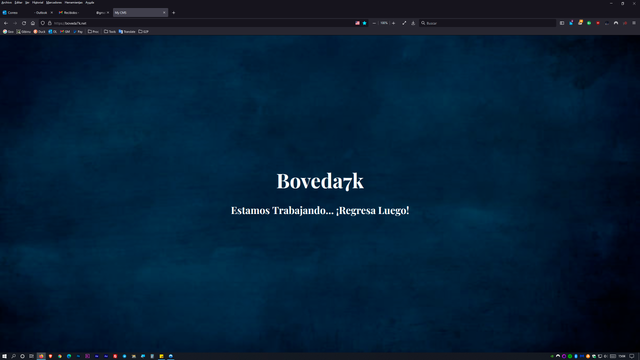The image size is (640, 360).
Task: Open the Windows Start menu
Action: (4, 356)
